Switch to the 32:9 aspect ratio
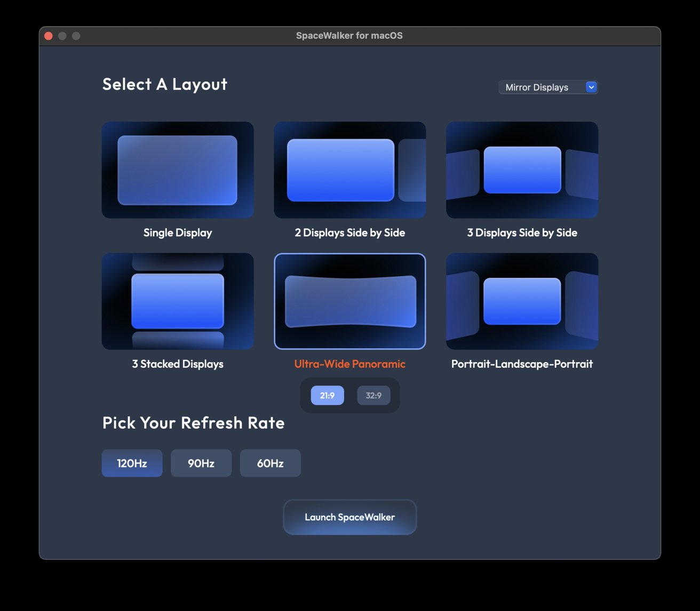700x611 pixels. (373, 395)
